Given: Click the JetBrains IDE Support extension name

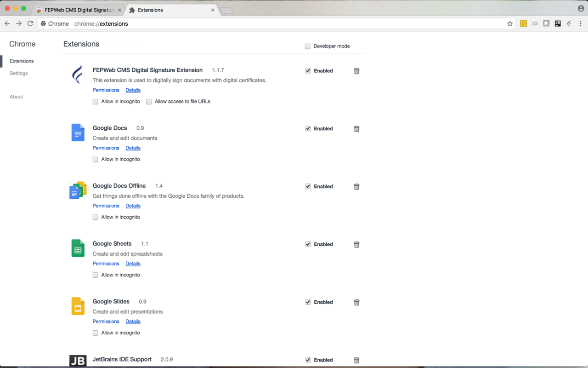Looking at the screenshot, I should pyautogui.click(x=122, y=359).
